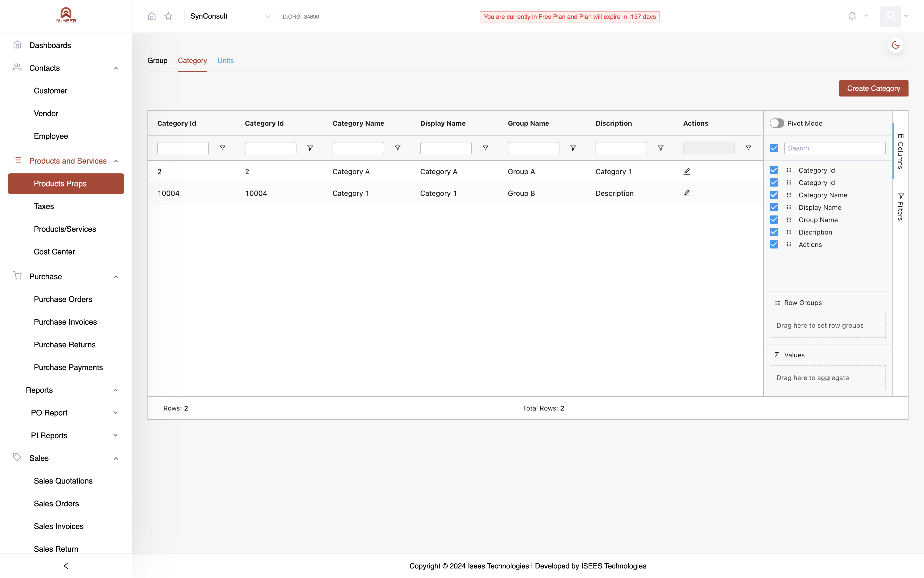Image resolution: width=924 pixels, height=578 pixels.
Task: Switch to Group tab
Action: (x=157, y=60)
